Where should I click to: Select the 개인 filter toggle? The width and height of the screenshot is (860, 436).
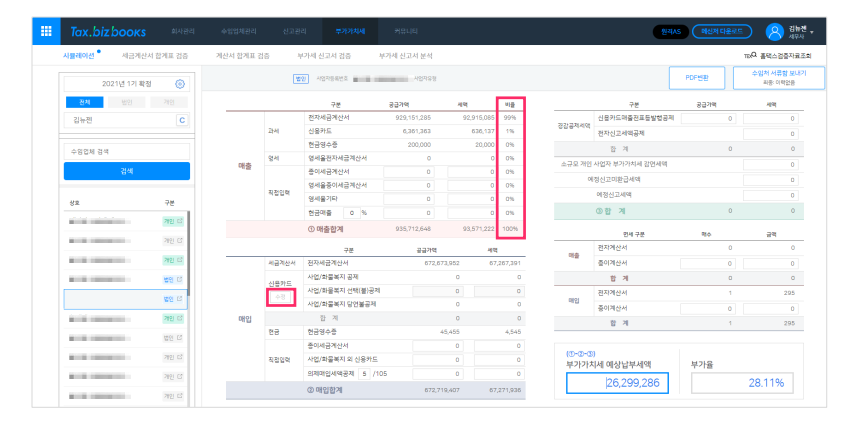(x=167, y=102)
